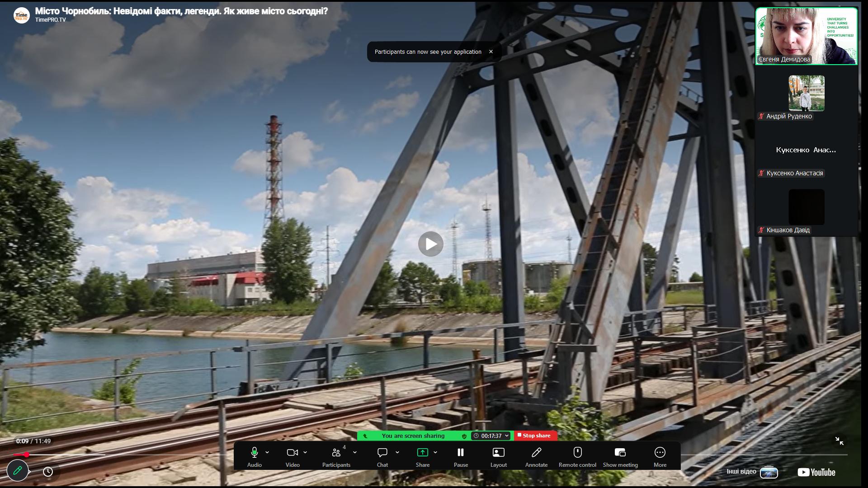868x488 pixels.
Task: Click the Show meeting icon
Action: coord(620,453)
